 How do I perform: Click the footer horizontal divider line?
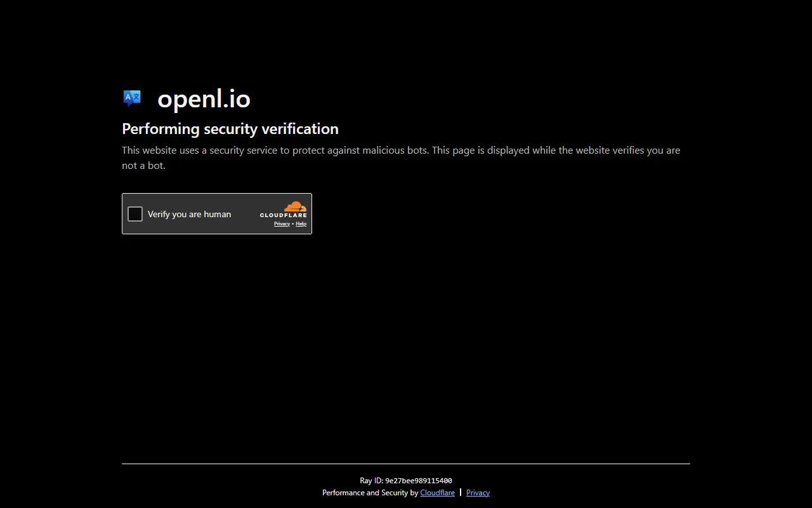406,464
